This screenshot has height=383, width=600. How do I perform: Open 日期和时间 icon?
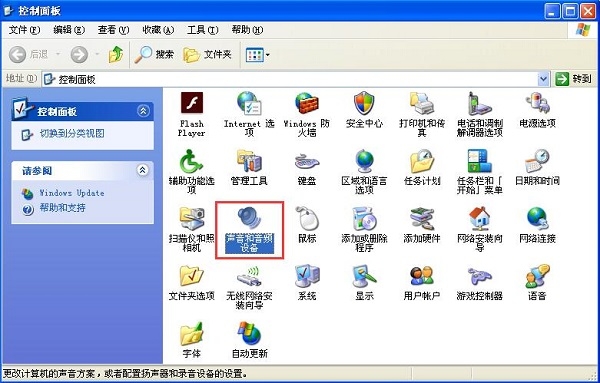pyautogui.click(x=537, y=161)
